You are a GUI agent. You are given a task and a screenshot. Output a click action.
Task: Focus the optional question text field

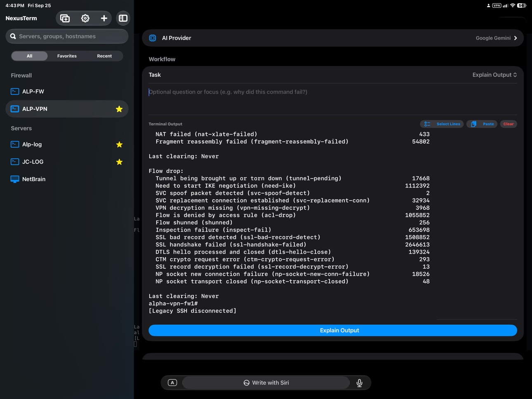333,99
